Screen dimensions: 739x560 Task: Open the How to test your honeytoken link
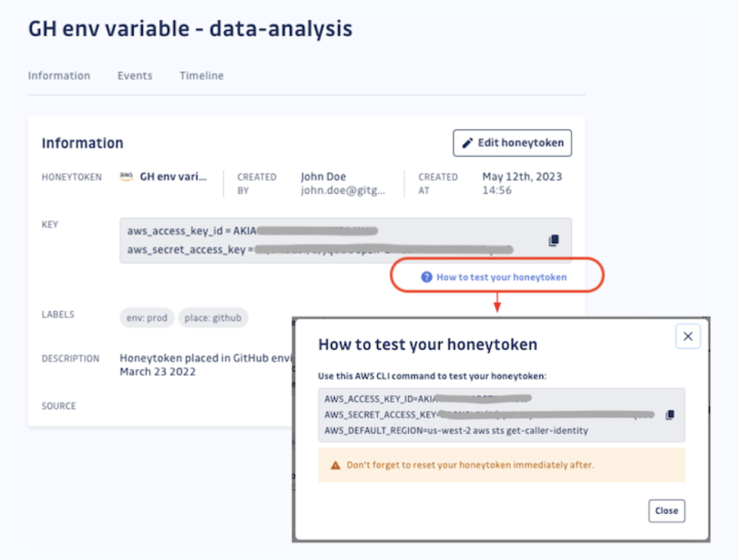coord(501,277)
